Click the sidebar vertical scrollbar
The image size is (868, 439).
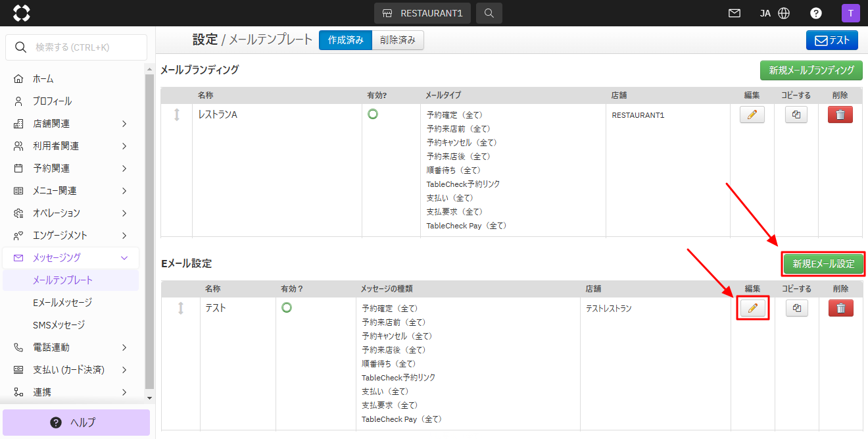click(149, 230)
